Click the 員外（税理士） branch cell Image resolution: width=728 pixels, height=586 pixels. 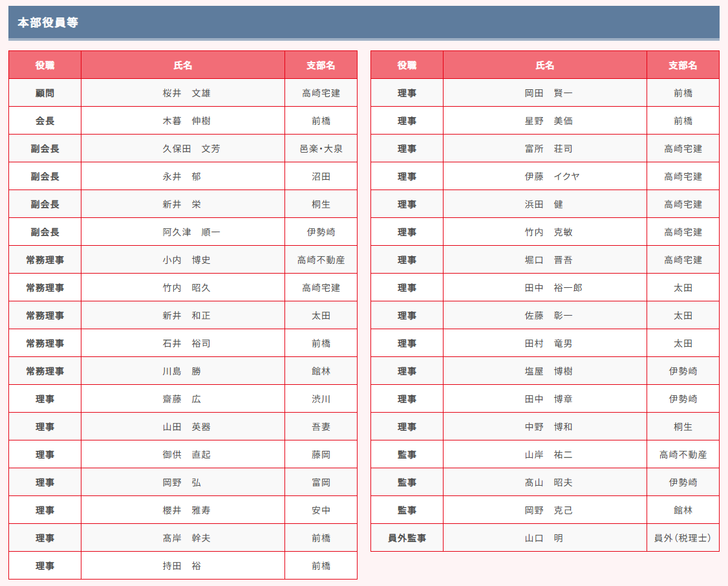(683, 537)
